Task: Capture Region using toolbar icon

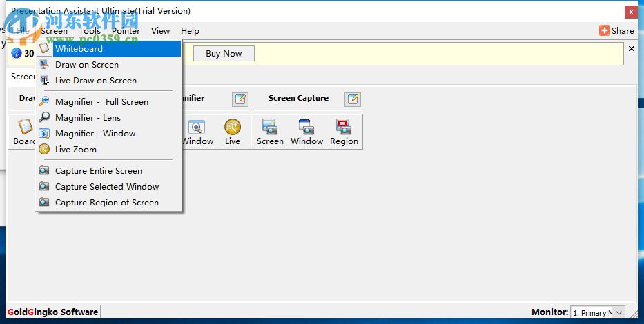Action: click(x=344, y=132)
